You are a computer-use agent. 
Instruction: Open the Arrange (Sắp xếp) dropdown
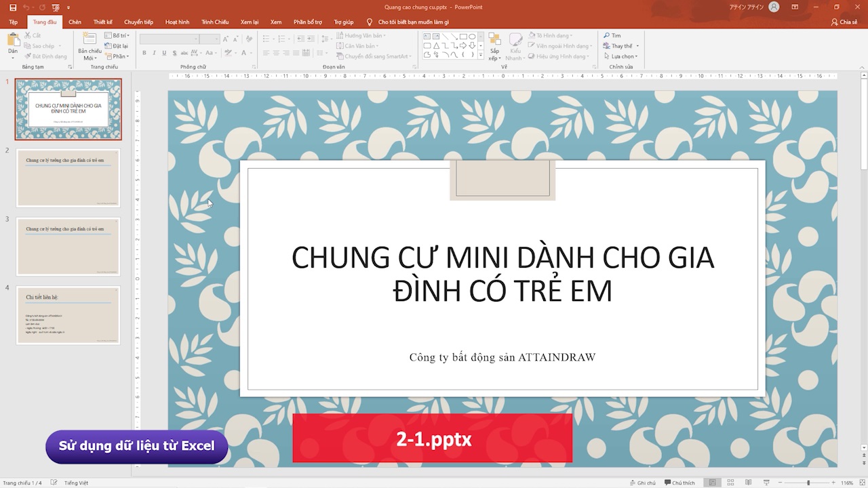coord(494,46)
